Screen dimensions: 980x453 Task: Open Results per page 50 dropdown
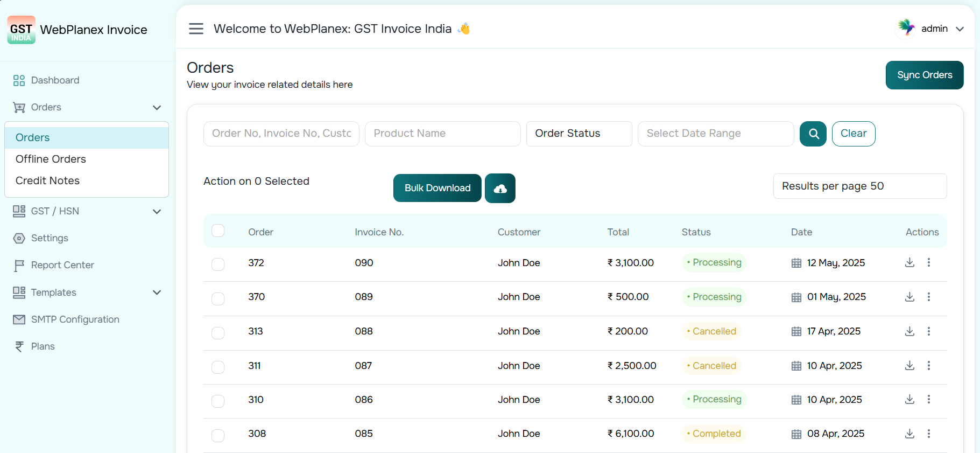click(x=860, y=186)
